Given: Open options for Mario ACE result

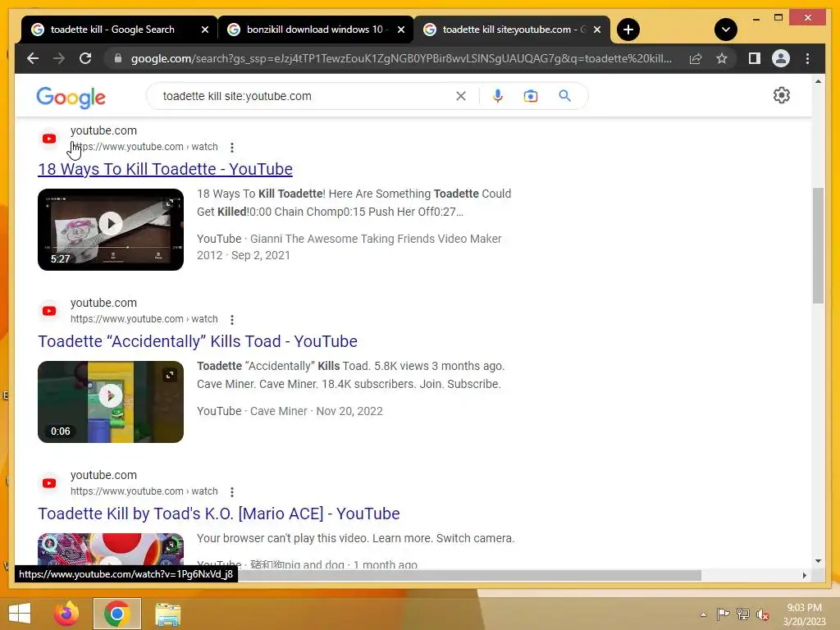Looking at the screenshot, I should pyautogui.click(x=231, y=492).
